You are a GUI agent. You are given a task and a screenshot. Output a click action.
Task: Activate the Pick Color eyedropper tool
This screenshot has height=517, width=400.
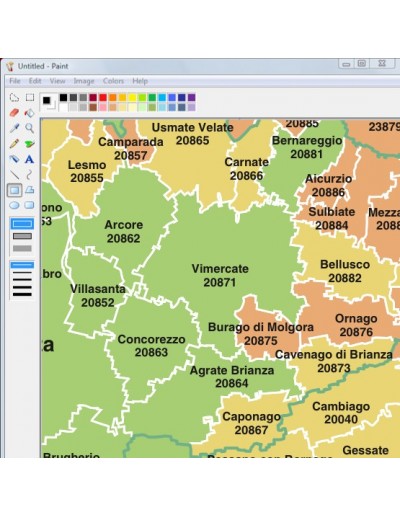tap(14, 128)
